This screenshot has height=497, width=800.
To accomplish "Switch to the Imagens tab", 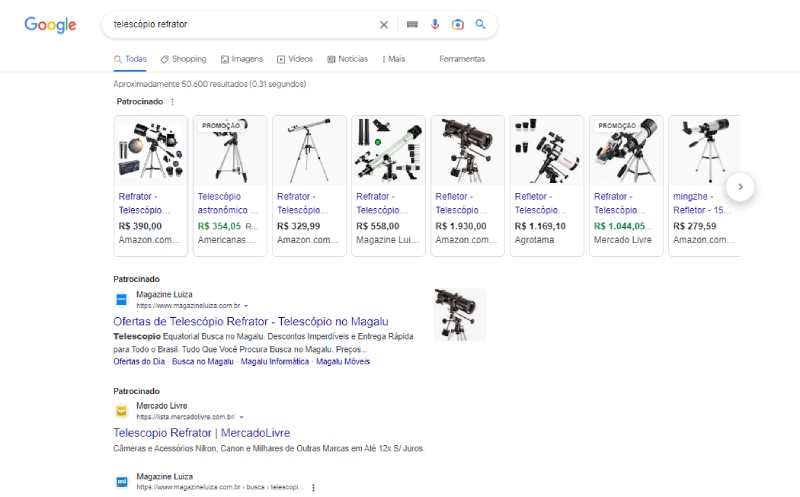I will click(241, 59).
